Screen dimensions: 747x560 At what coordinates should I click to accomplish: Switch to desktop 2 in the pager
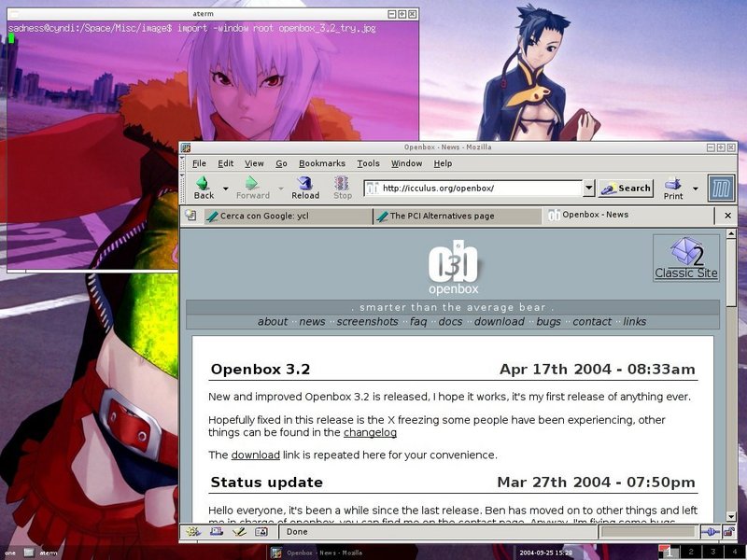[x=691, y=553]
